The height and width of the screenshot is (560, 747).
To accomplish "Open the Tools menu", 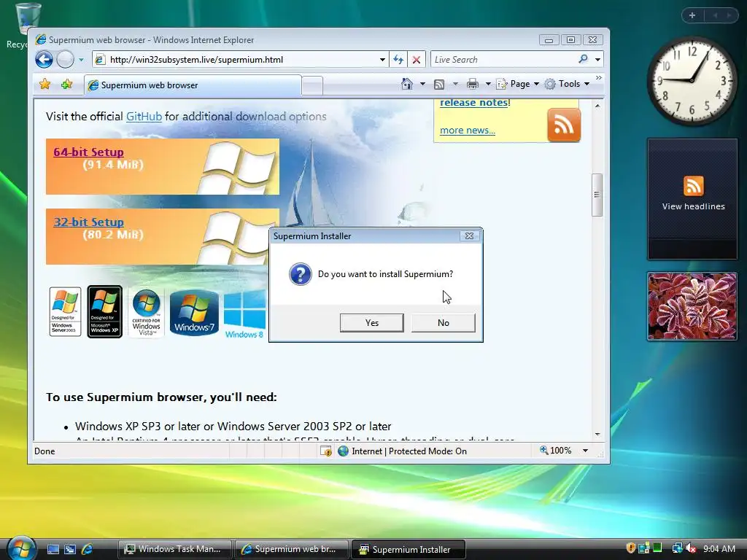I will click(x=567, y=84).
